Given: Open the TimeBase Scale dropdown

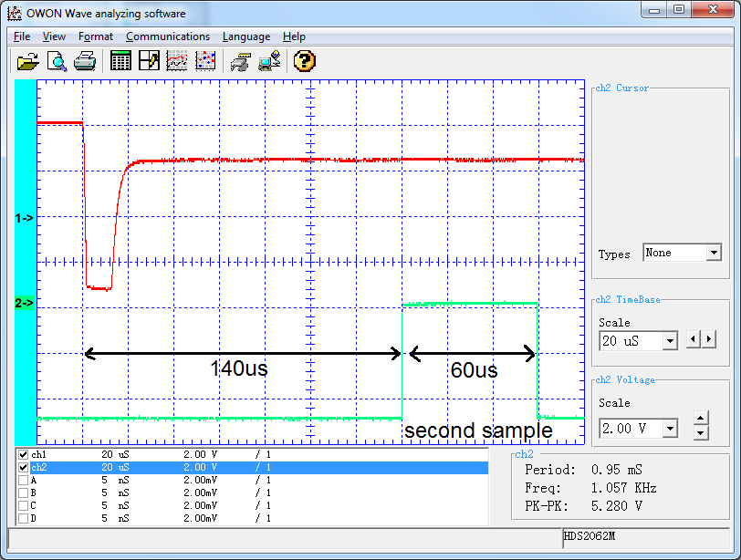Looking at the screenshot, I should (670, 341).
